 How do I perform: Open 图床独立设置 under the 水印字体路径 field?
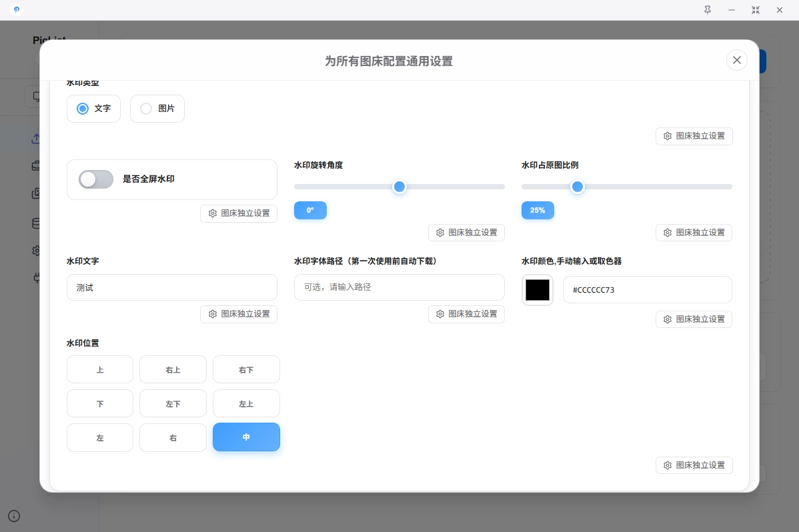466,314
